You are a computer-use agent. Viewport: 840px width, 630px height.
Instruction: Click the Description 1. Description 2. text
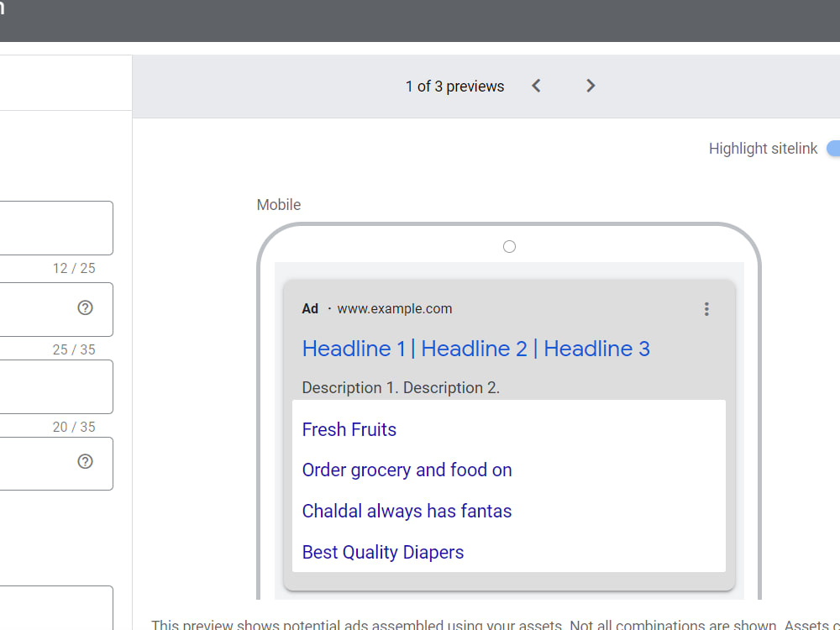pyautogui.click(x=401, y=388)
